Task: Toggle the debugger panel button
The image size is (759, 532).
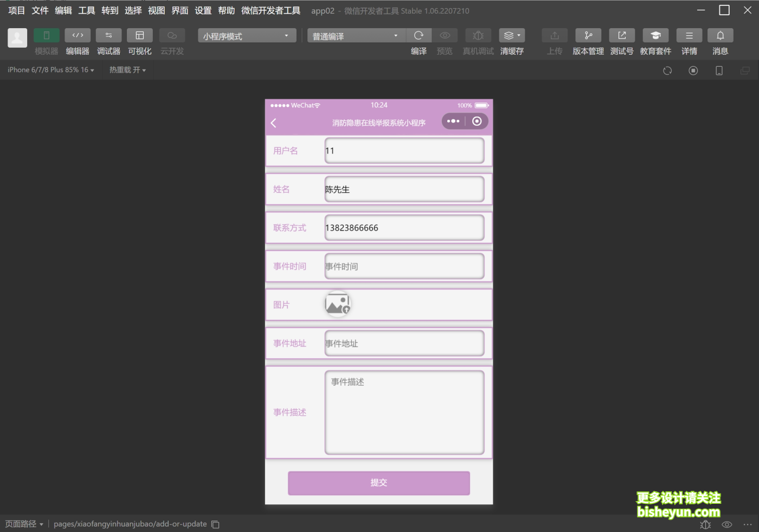Action: [108, 36]
